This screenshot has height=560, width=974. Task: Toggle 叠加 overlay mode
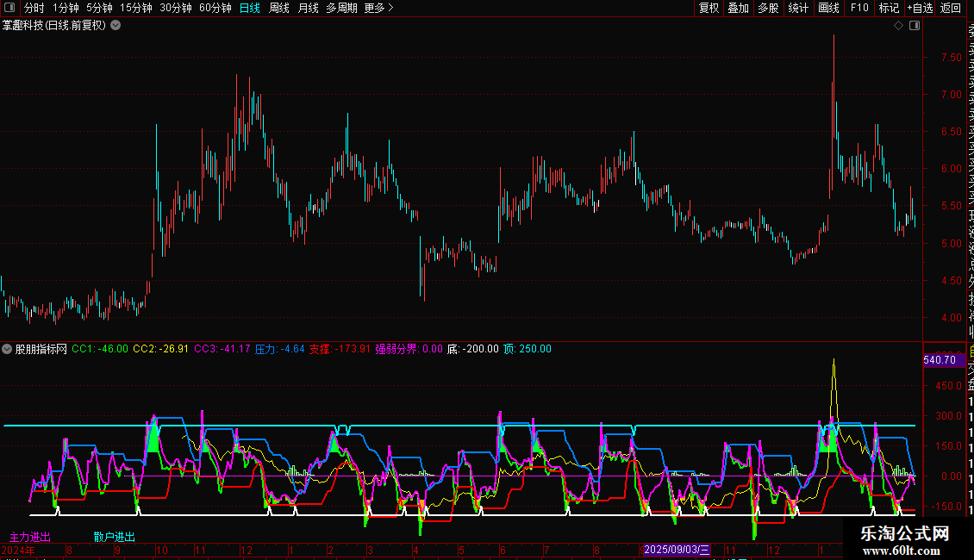[x=738, y=8]
